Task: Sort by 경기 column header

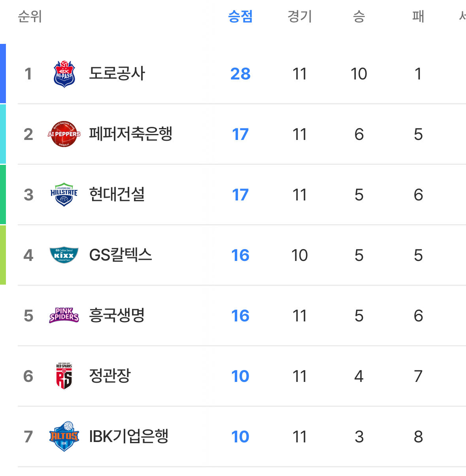Action: [300, 17]
